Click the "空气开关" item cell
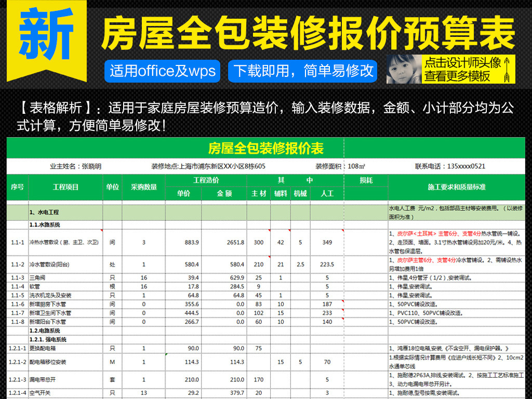This screenshot has height=399, width=532. (65, 393)
